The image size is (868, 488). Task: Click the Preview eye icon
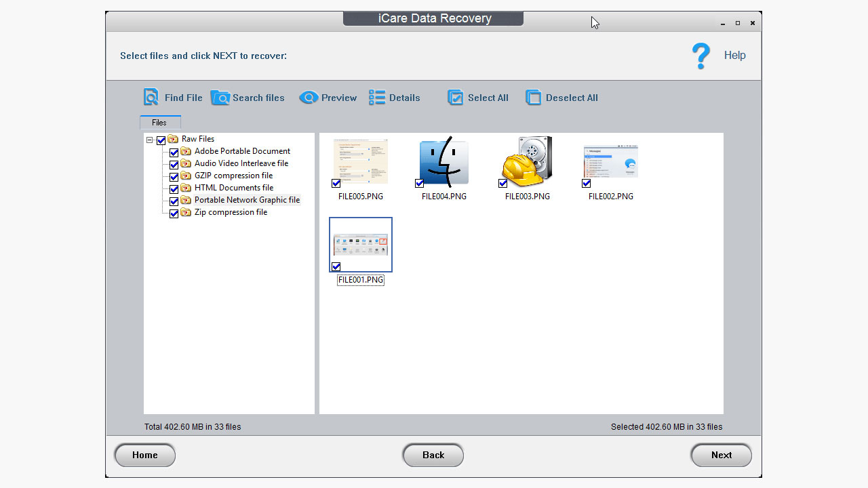(x=309, y=98)
